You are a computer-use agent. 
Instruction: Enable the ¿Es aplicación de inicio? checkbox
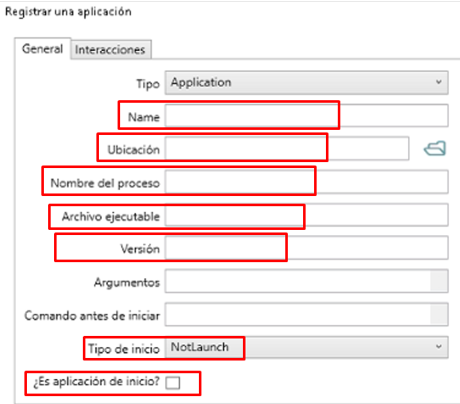[x=173, y=382]
